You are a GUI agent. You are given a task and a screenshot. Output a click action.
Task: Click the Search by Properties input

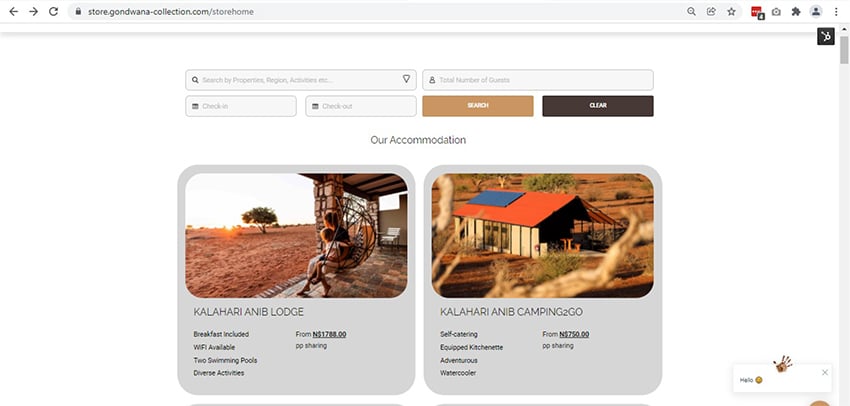(301, 80)
